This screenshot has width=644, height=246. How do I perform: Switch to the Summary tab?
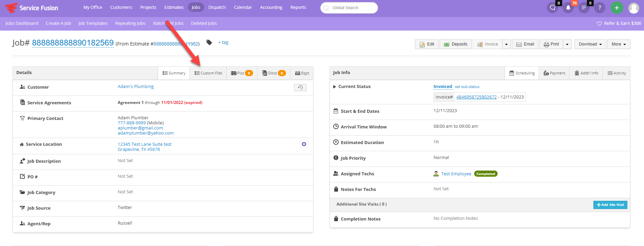click(x=174, y=73)
